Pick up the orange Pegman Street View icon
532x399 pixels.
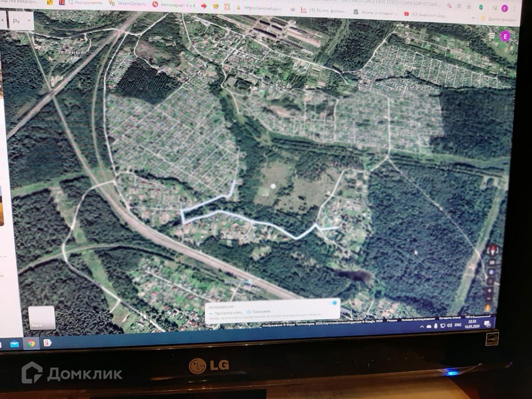pyautogui.click(x=488, y=307)
